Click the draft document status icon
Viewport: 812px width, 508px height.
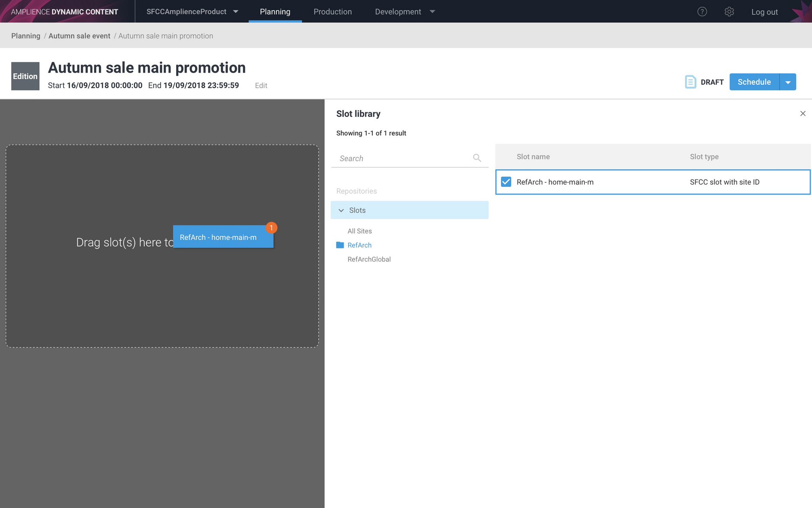(x=690, y=82)
